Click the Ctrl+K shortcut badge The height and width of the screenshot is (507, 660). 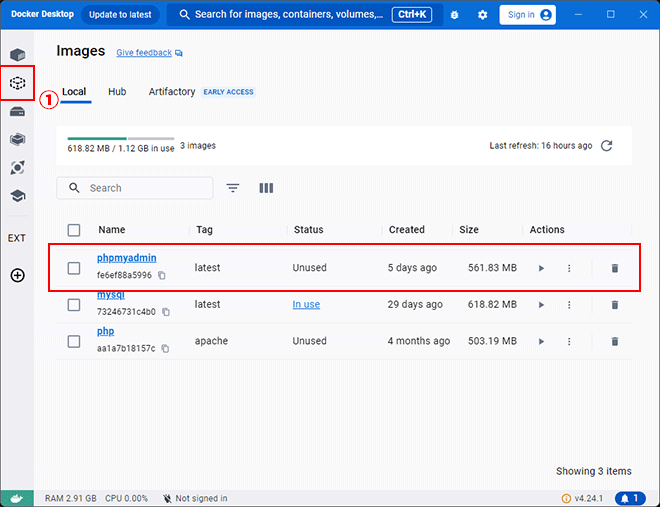[412, 15]
